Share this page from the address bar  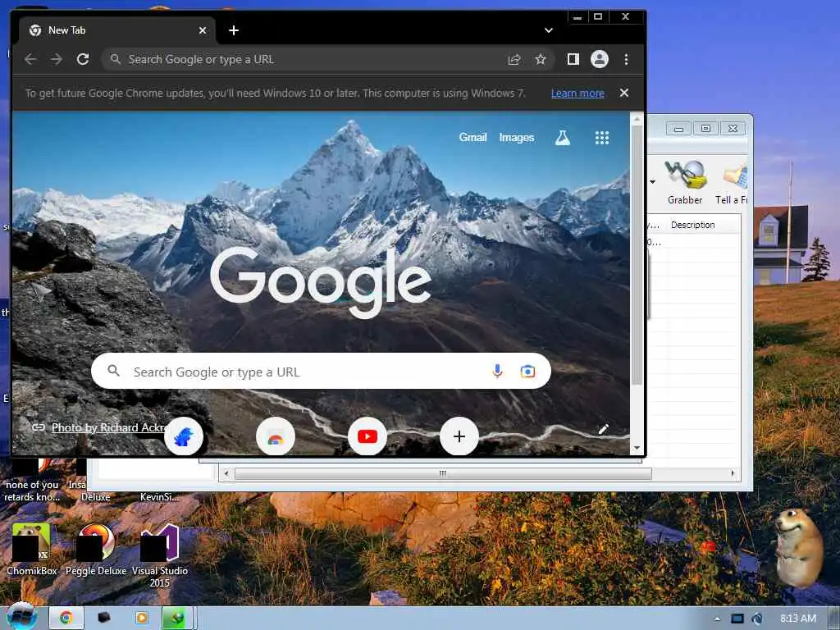coord(514,59)
